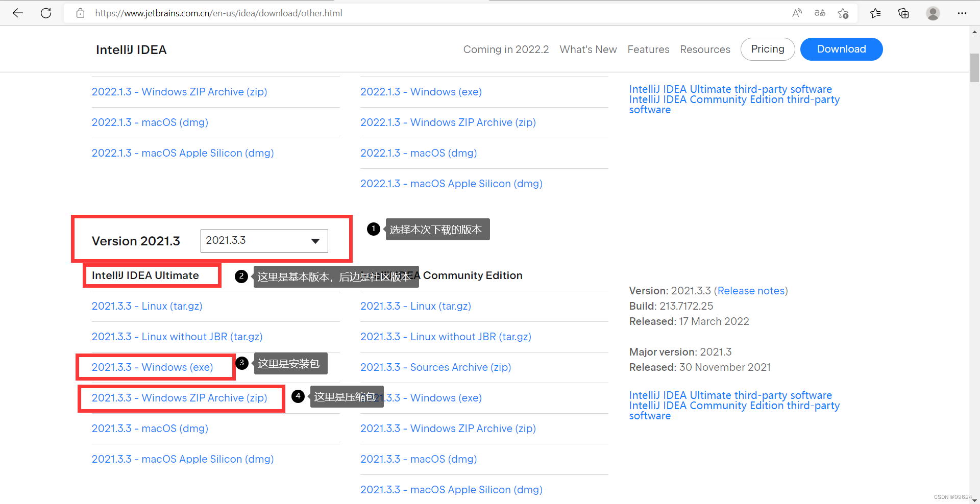Open the browser settings and more menu

tap(962, 13)
